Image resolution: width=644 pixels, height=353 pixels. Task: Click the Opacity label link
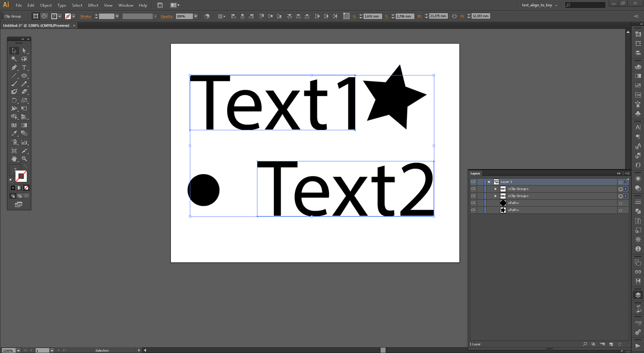[167, 16]
